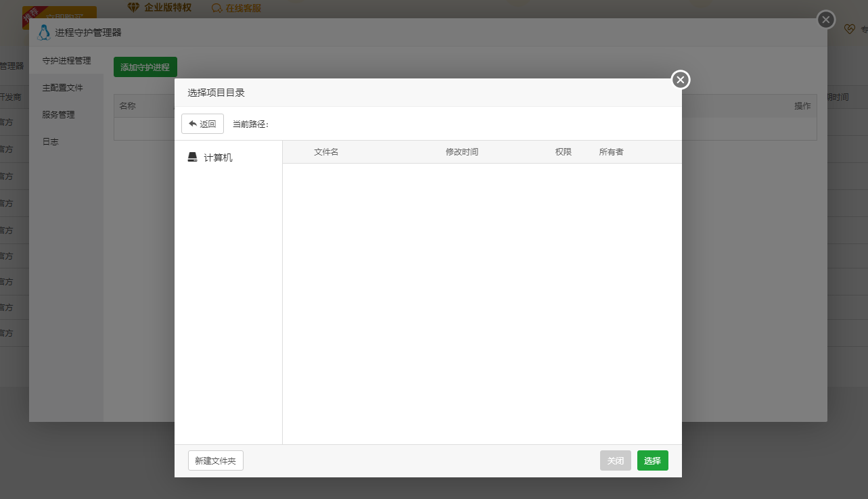Return to the 守护进程管理 tab
This screenshot has width=868, height=499.
click(x=67, y=60)
